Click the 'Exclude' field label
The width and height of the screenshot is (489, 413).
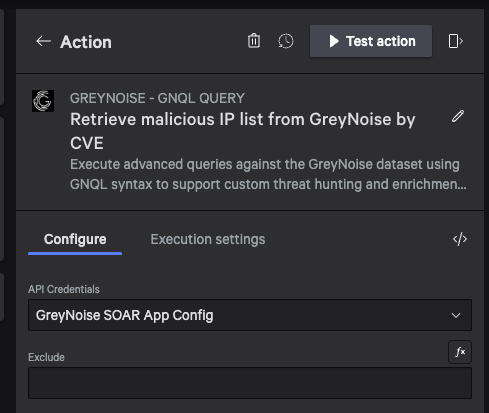(x=46, y=357)
